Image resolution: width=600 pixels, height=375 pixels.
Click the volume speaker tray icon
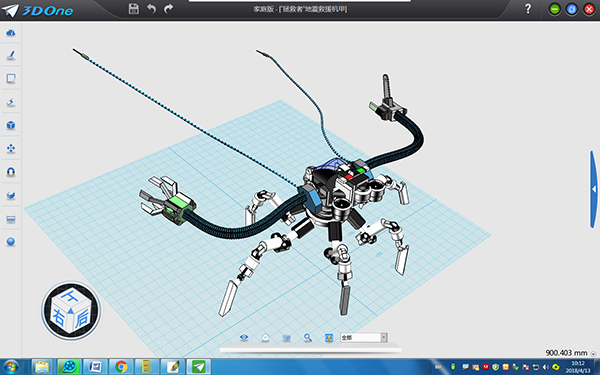[545, 367]
